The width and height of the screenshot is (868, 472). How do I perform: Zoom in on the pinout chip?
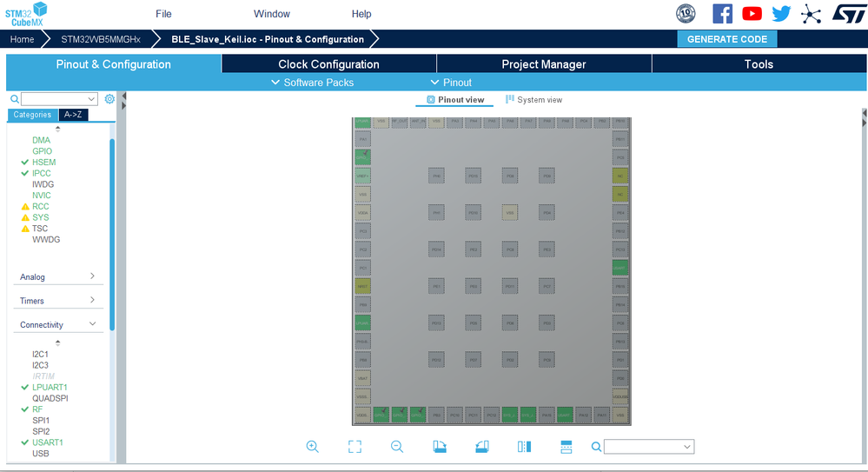[x=312, y=447]
